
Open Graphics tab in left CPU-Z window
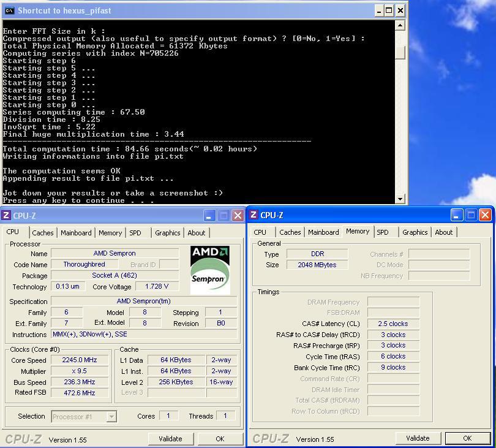click(167, 233)
